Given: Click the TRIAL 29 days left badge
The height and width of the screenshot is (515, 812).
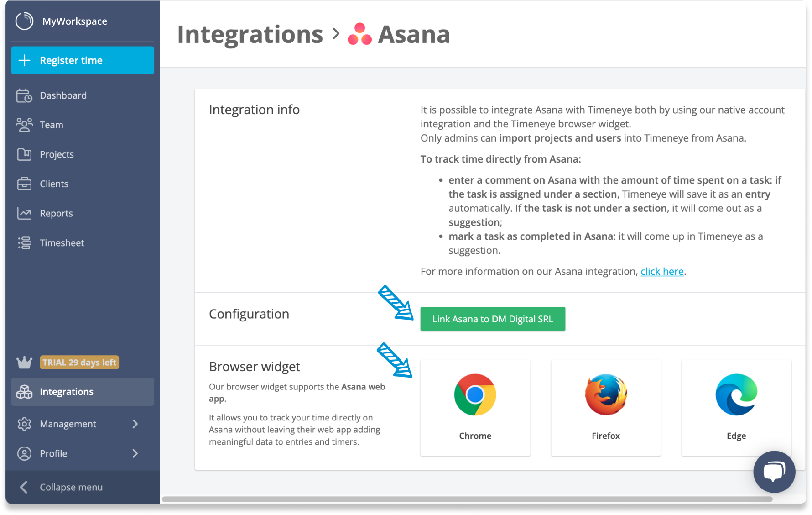Looking at the screenshot, I should pyautogui.click(x=79, y=362).
